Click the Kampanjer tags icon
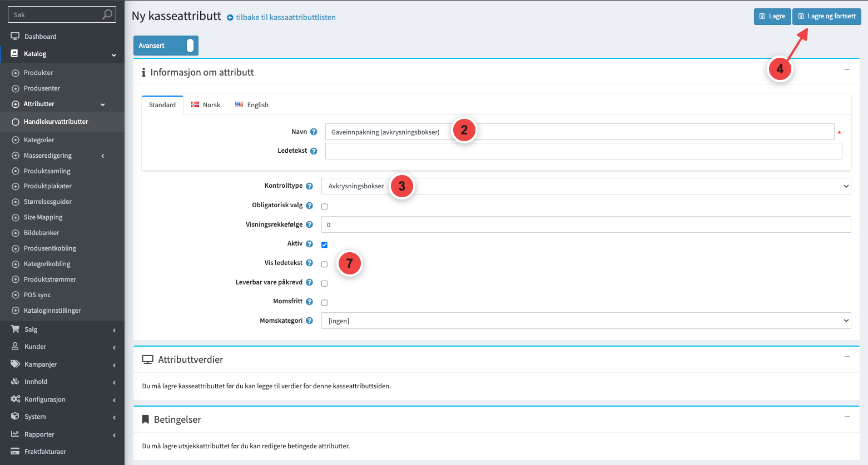The height and width of the screenshot is (465, 868). tap(15, 364)
